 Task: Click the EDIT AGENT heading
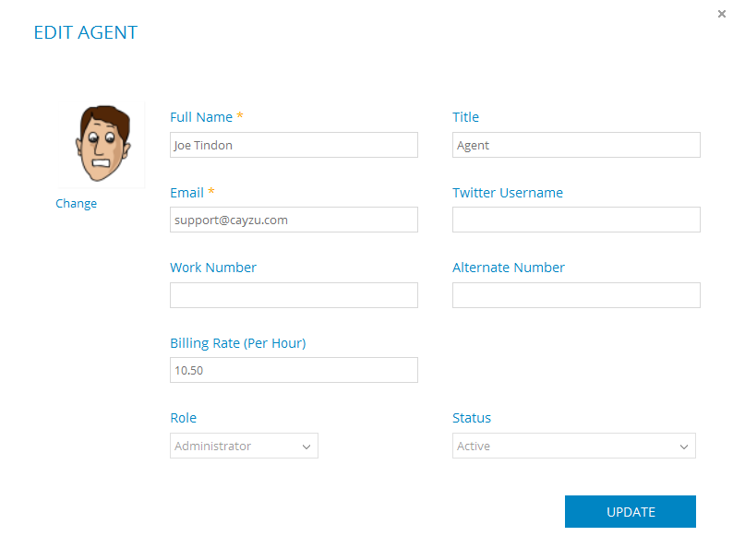pos(86,32)
